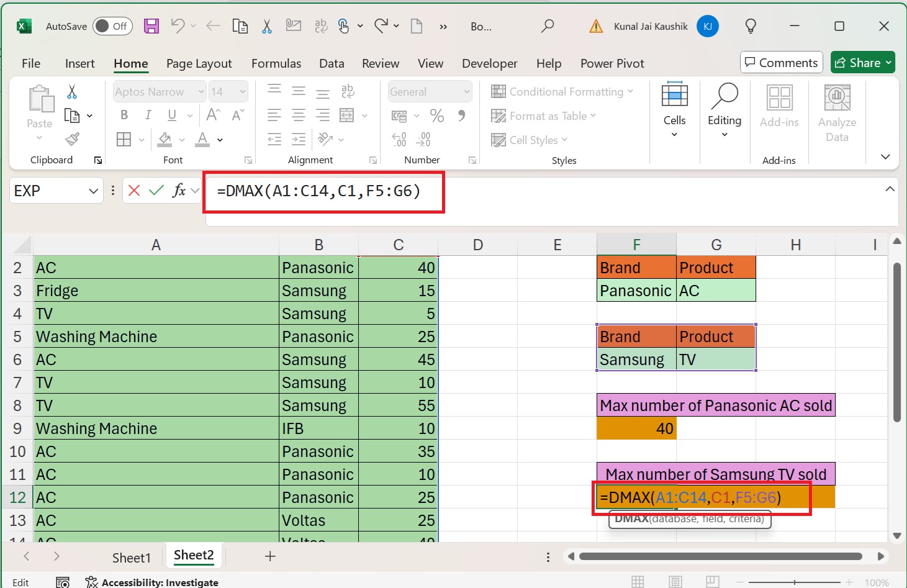Screen dimensions: 907x588
Task: Switch to the Insert ribbon tab
Action: point(80,63)
